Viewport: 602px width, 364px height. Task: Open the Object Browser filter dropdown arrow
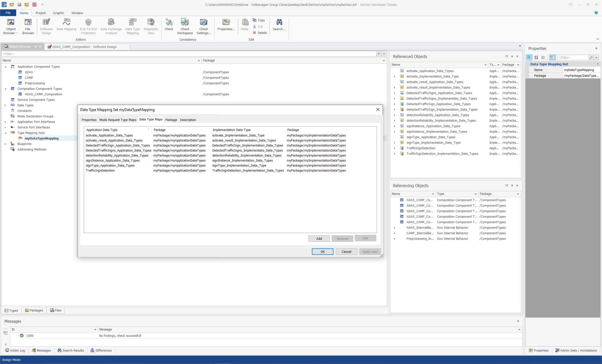tap(384, 54)
